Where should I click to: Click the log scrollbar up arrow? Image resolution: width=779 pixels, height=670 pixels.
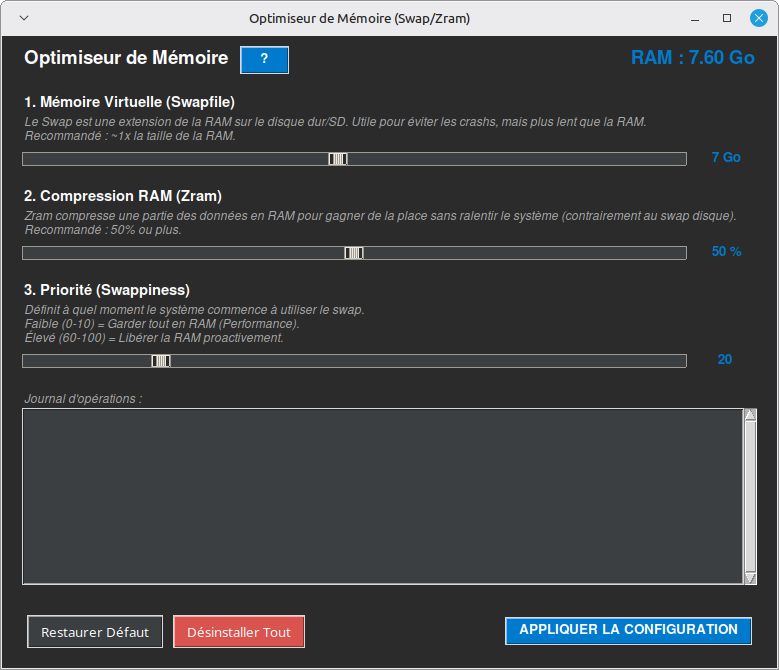(750, 415)
